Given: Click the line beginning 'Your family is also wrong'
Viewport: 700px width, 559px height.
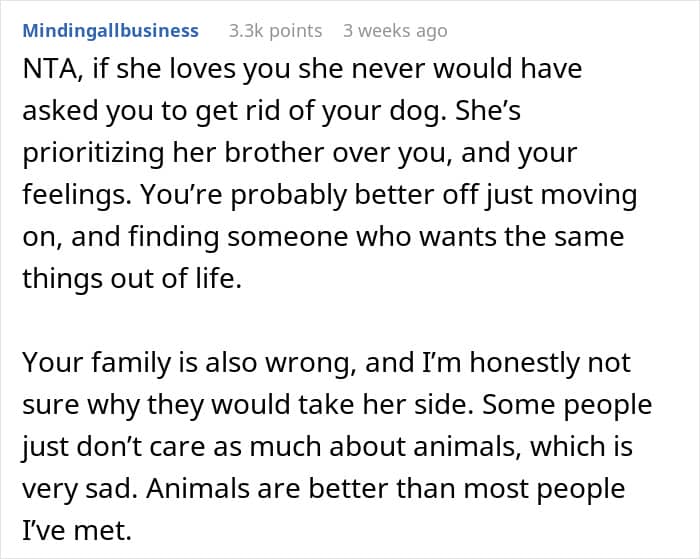Looking at the screenshot, I should (x=326, y=362).
